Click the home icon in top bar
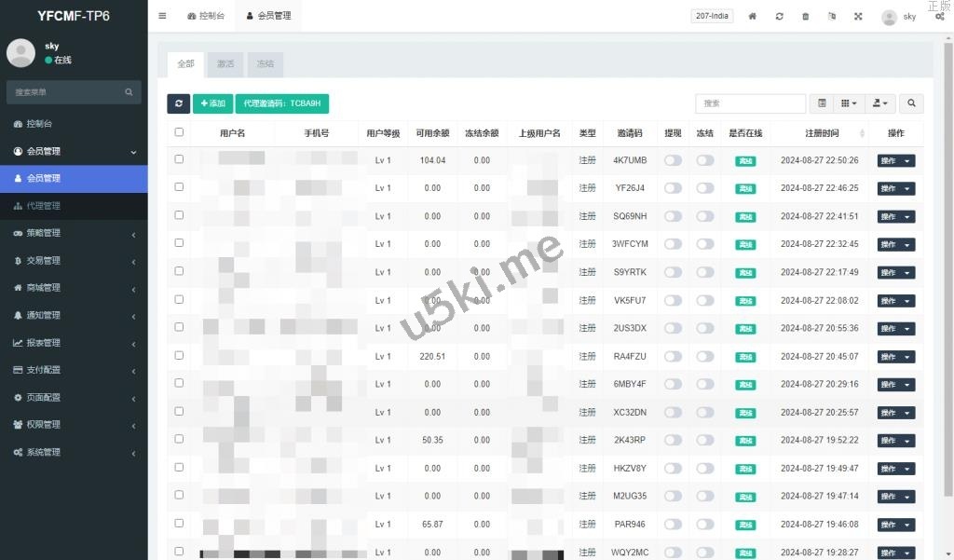This screenshot has height=560, width=954. (x=753, y=16)
